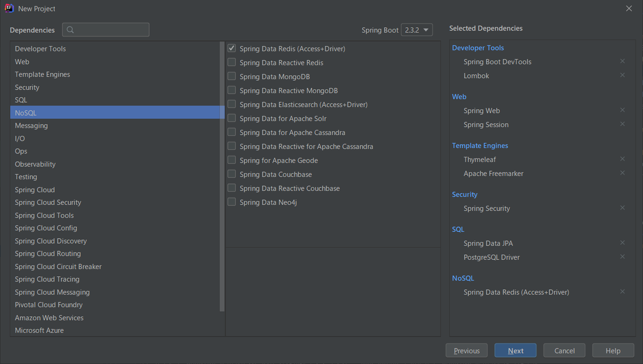Click the category list vertical scrollbar

click(222, 177)
